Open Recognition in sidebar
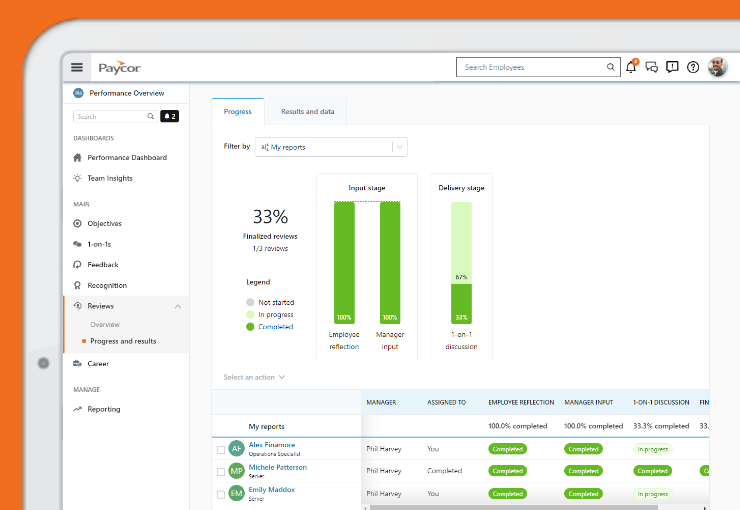 click(107, 285)
